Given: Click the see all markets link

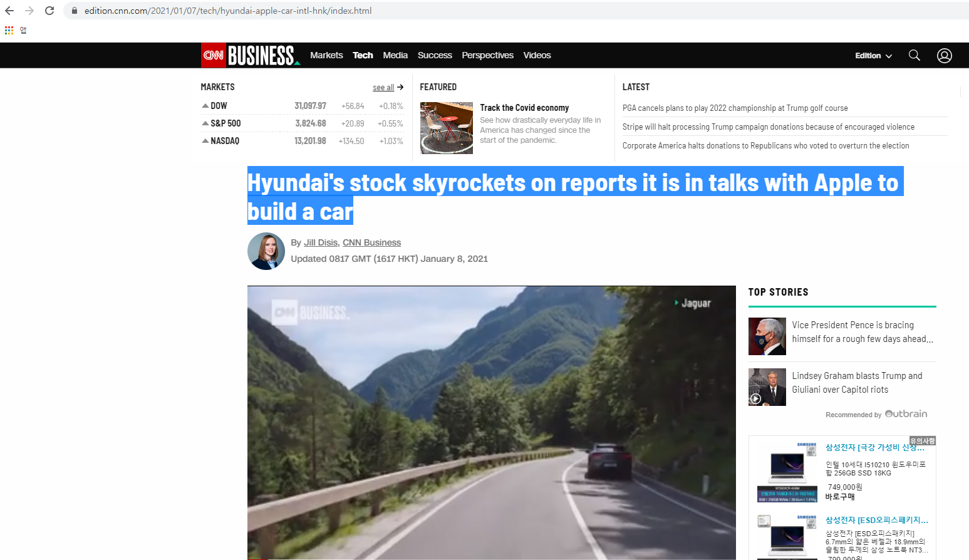Looking at the screenshot, I should click(383, 88).
